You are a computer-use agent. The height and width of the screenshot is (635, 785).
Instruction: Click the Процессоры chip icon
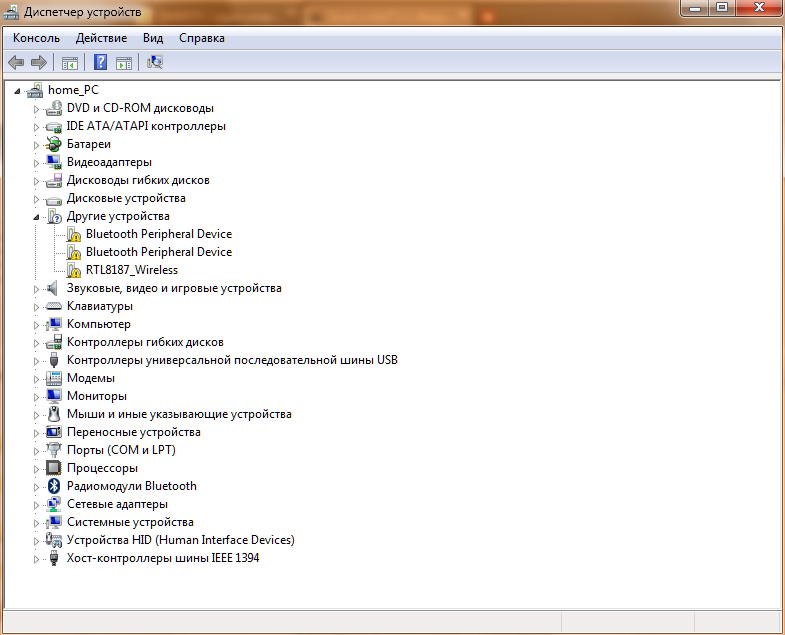click(x=54, y=468)
